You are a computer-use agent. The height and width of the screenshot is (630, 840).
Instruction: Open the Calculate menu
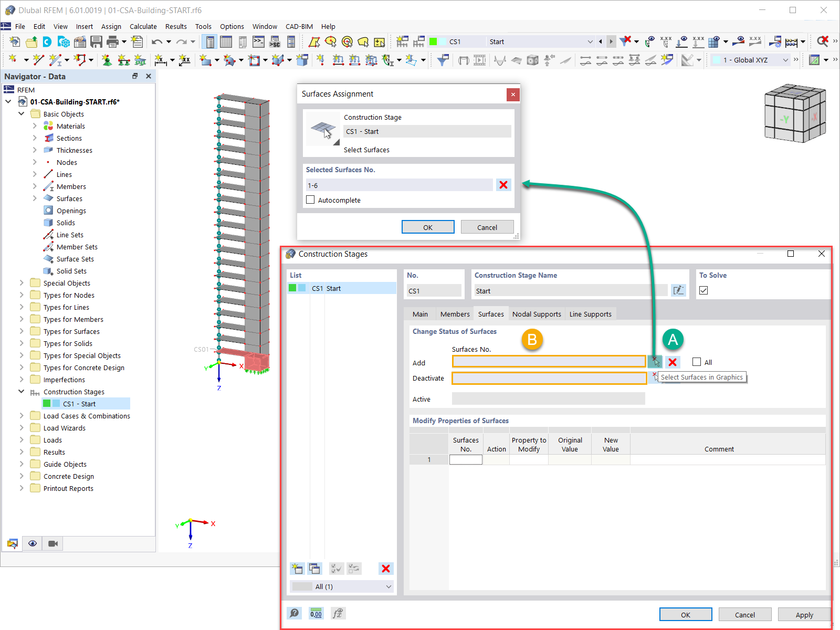[143, 26]
